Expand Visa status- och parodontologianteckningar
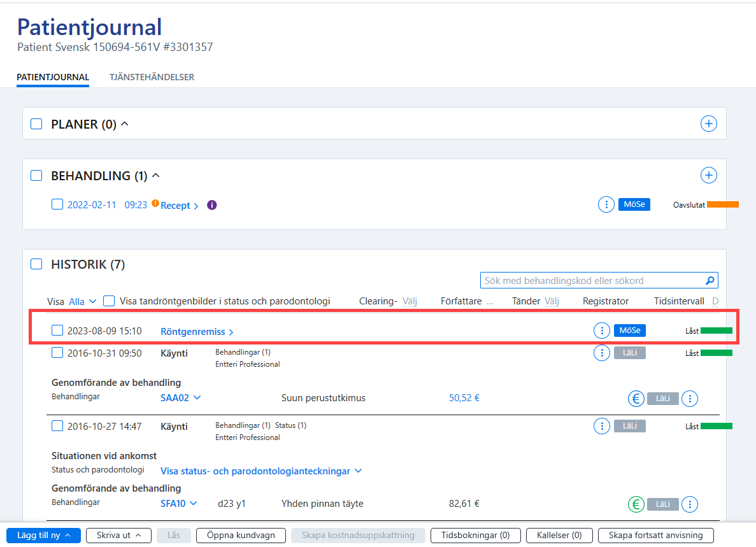 261,471
